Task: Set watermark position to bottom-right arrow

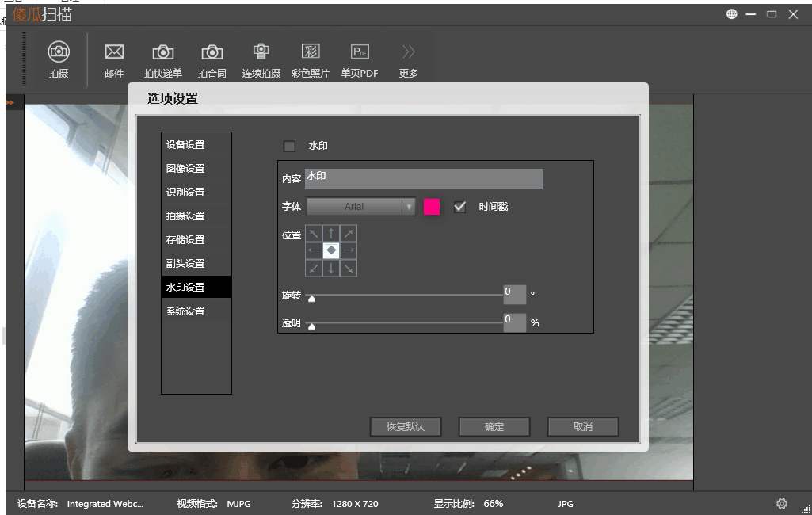Action: pyautogui.click(x=349, y=268)
